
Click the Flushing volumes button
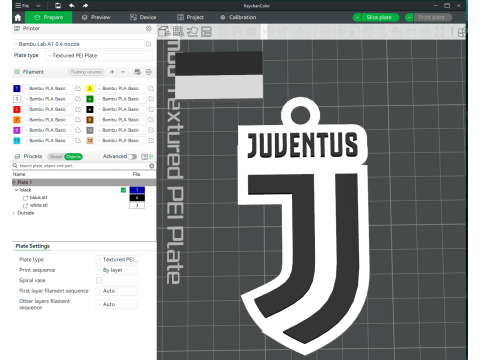86,72
